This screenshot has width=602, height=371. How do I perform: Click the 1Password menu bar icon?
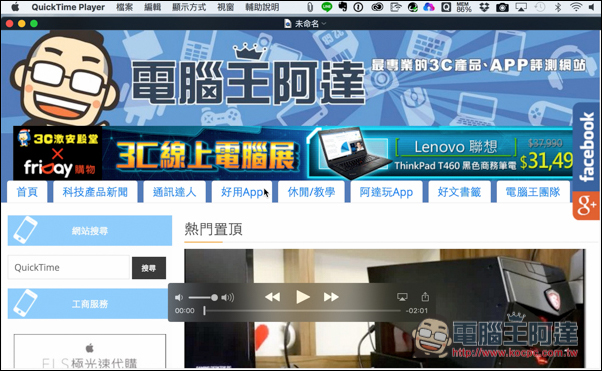pos(358,7)
